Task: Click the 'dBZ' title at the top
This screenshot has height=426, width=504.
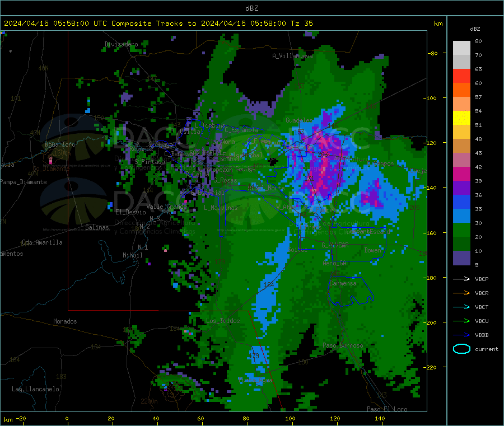Action: tap(251, 8)
